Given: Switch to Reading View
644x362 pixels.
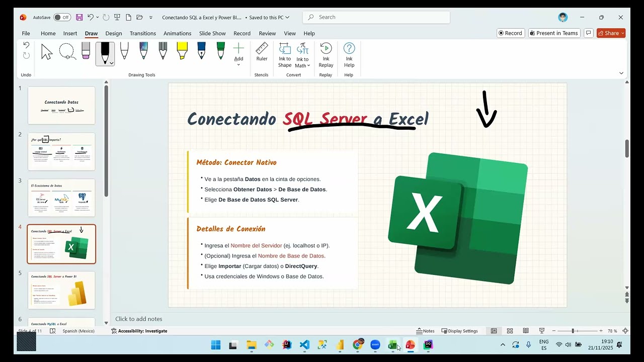Looking at the screenshot, I should tap(526, 331).
